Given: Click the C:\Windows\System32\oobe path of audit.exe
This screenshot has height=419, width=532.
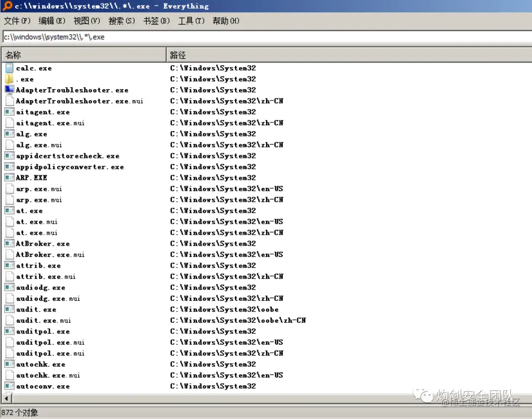Looking at the screenshot, I should (224, 310).
